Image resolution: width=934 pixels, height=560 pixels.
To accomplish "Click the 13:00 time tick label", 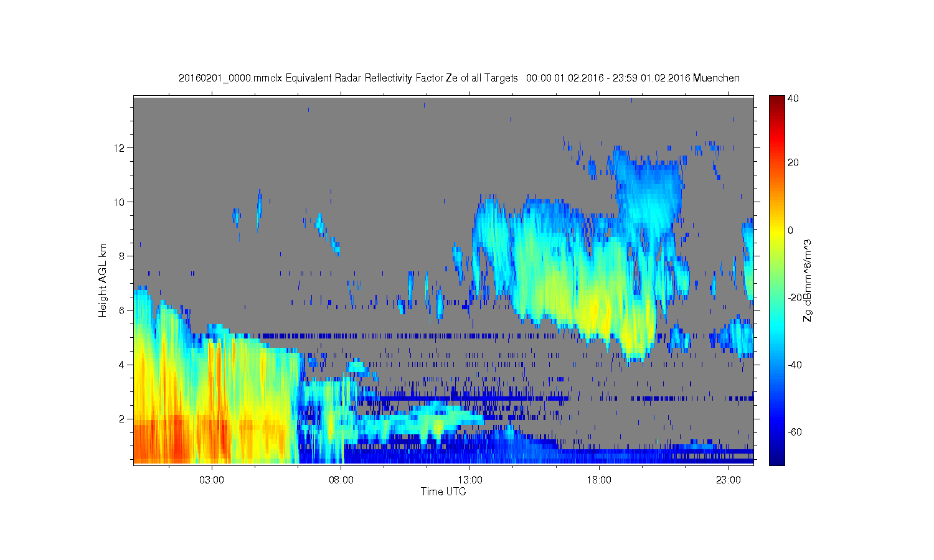I will [x=470, y=480].
